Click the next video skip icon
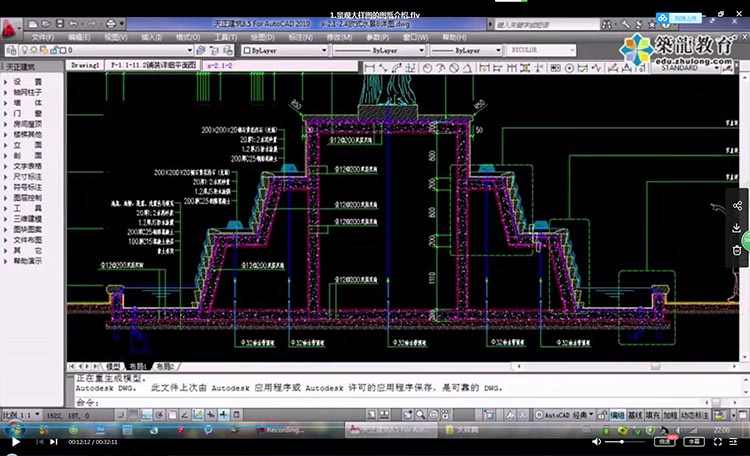The width and height of the screenshot is (750, 456). coord(54,441)
